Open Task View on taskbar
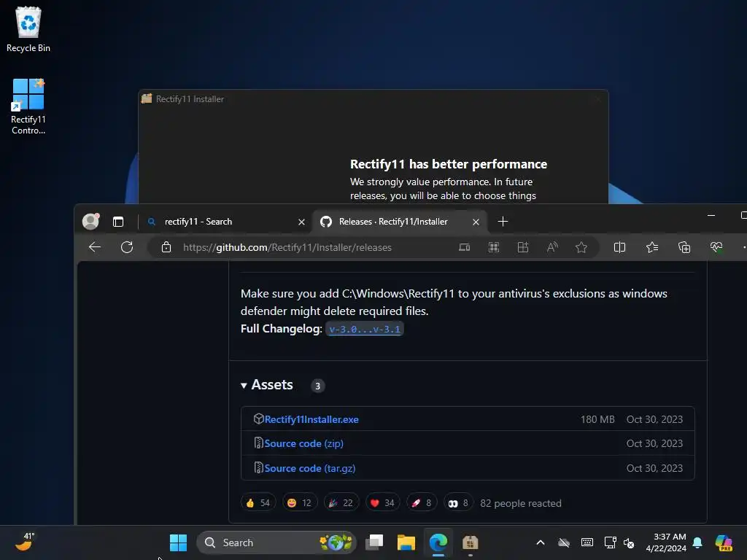 point(374,542)
